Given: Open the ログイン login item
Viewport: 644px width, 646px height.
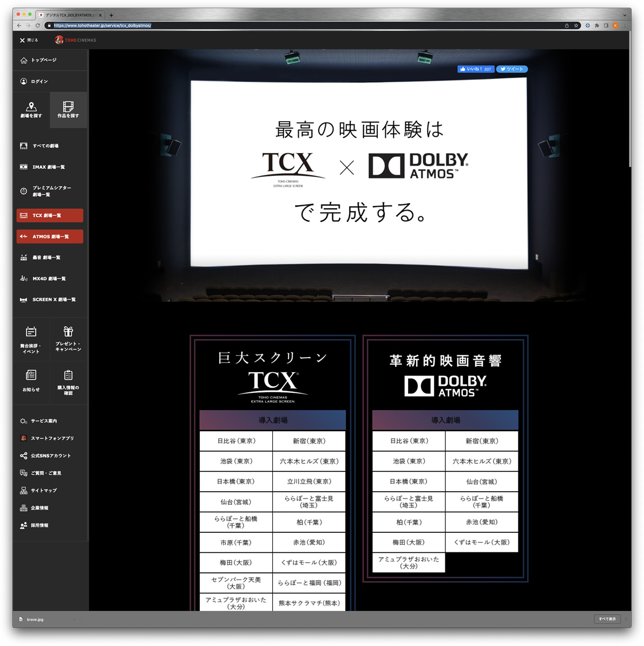Looking at the screenshot, I should pos(34,81).
